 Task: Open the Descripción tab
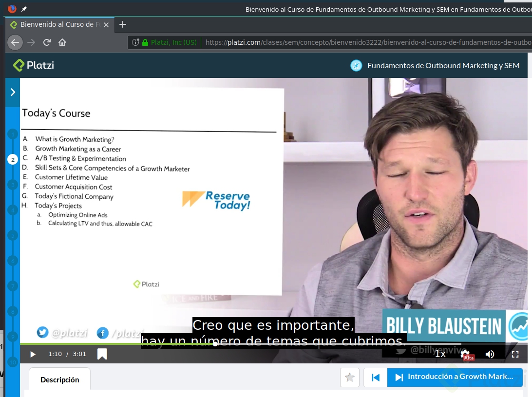click(x=60, y=379)
